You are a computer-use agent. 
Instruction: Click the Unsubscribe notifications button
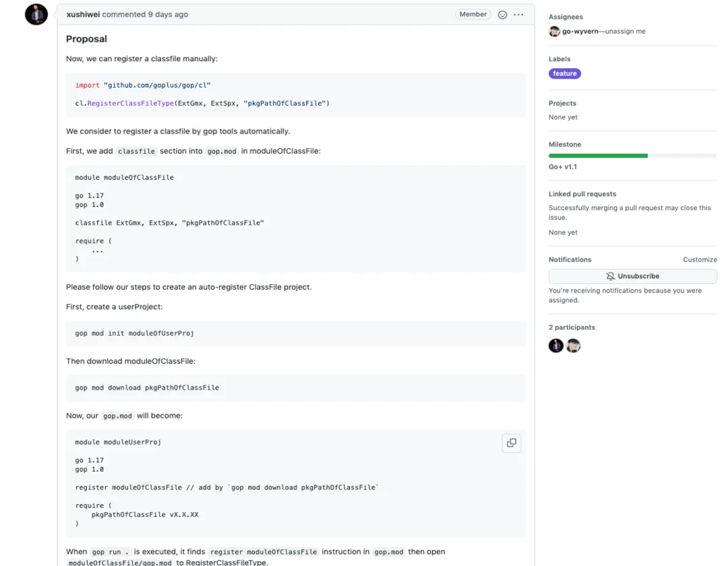[x=632, y=276]
